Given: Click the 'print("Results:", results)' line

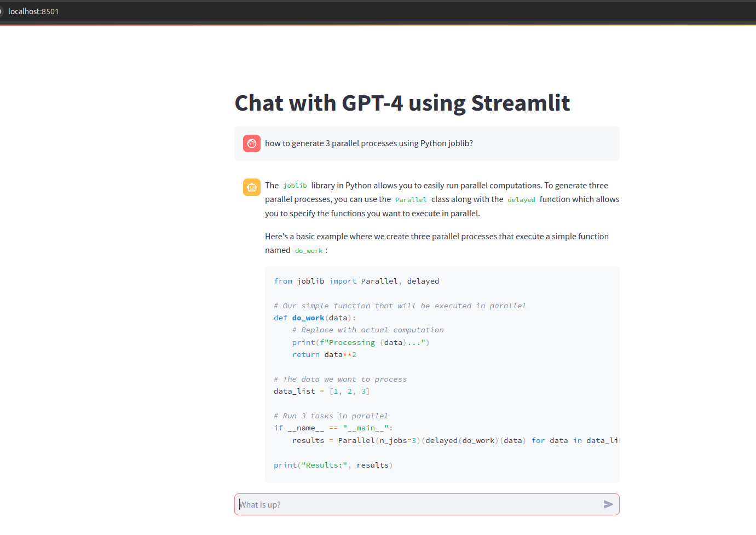Looking at the screenshot, I should [333, 465].
